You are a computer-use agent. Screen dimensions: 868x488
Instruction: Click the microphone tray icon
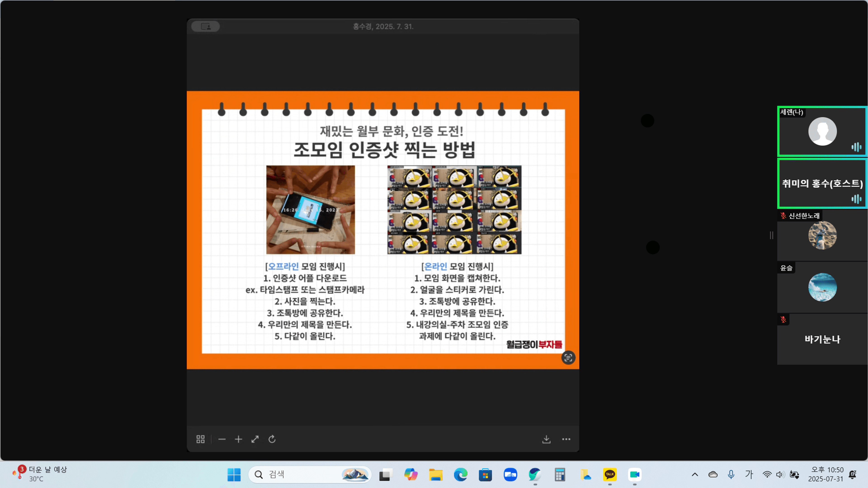click(x=731, y=474)
